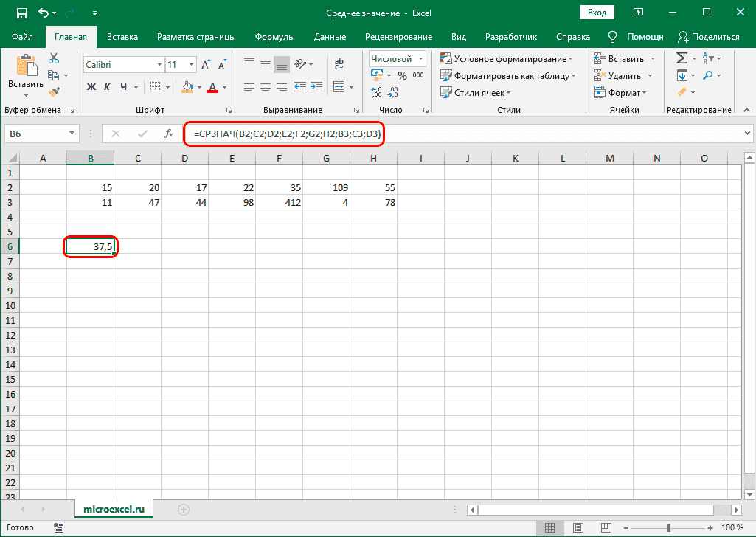The width and height of the screenshot is (756, 537).
Task: Toggle underline formatting (Ч)
Action: click(124, 87)
